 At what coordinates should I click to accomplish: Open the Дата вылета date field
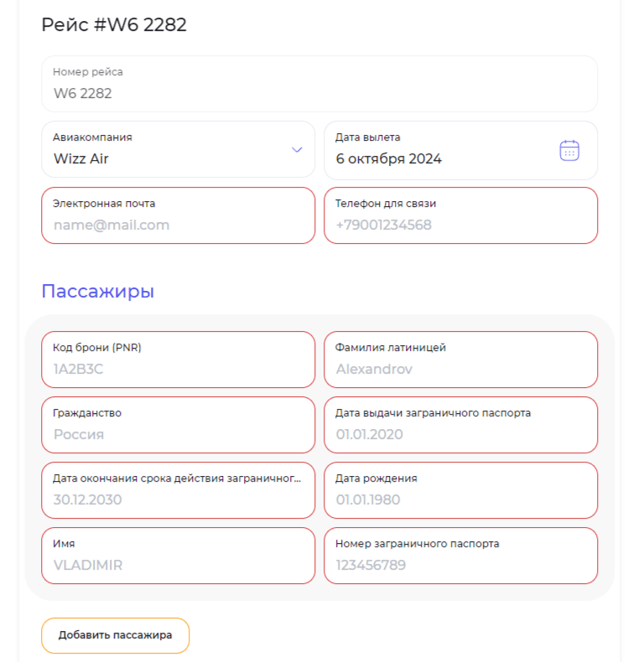click(x=460, y=150)
